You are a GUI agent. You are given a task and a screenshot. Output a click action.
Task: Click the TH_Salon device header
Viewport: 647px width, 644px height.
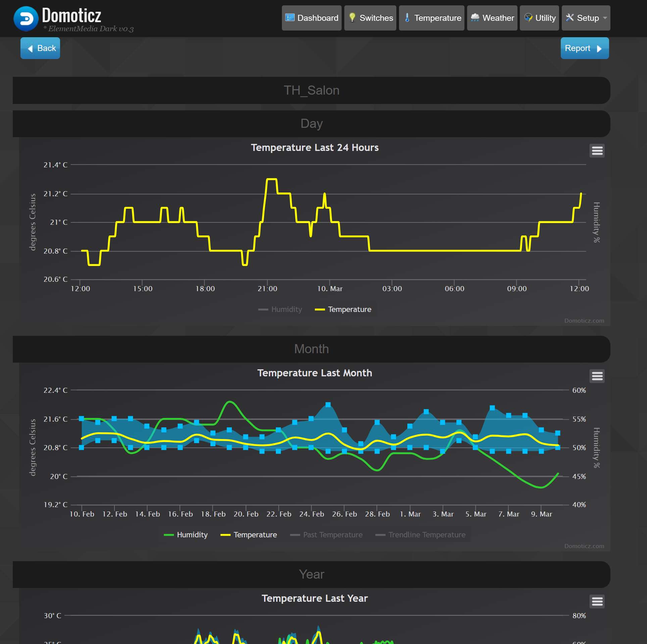(311, 90)
